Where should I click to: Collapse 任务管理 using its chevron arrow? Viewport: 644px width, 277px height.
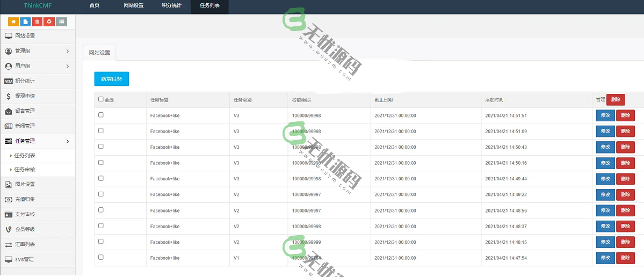[x=67, y=141]
